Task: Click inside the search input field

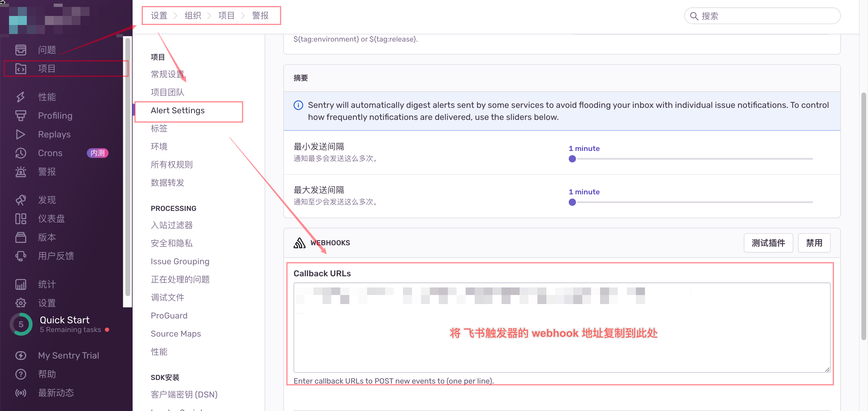Action: tap(762, 16)
